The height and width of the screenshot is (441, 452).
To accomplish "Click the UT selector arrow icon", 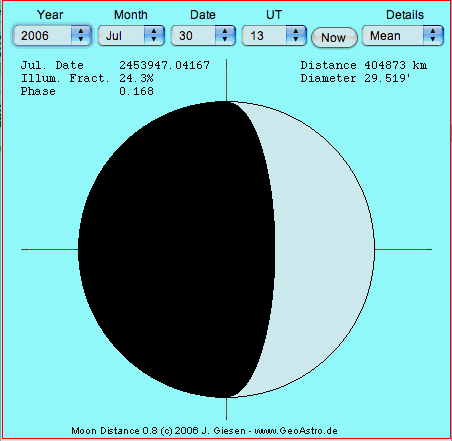I will (296, 35).
